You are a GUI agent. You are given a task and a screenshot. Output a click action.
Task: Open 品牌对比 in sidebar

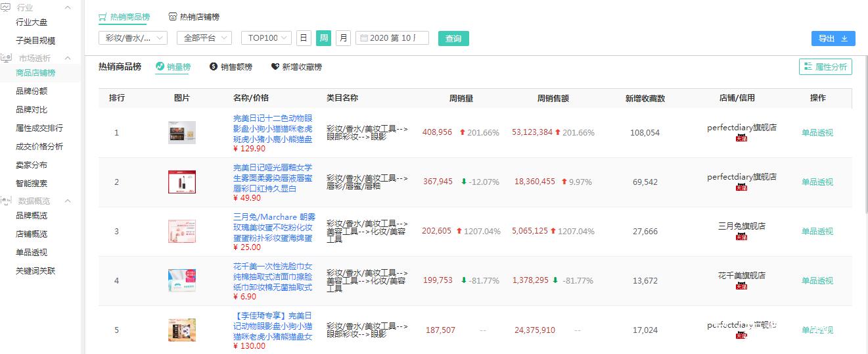coord(32,110)
